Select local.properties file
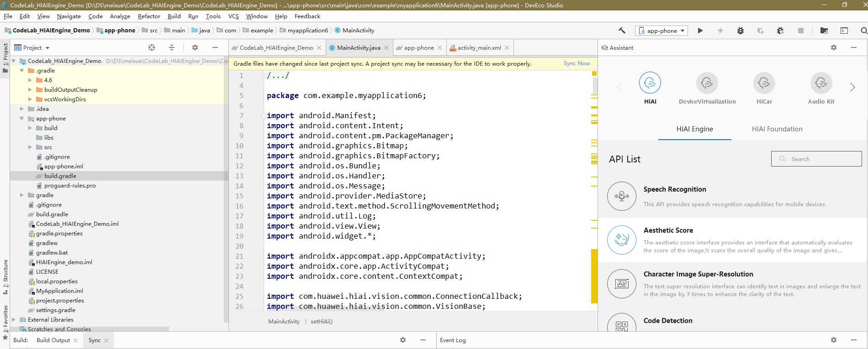The width and height of the screenshot is (868, 349). pos(57,281)
